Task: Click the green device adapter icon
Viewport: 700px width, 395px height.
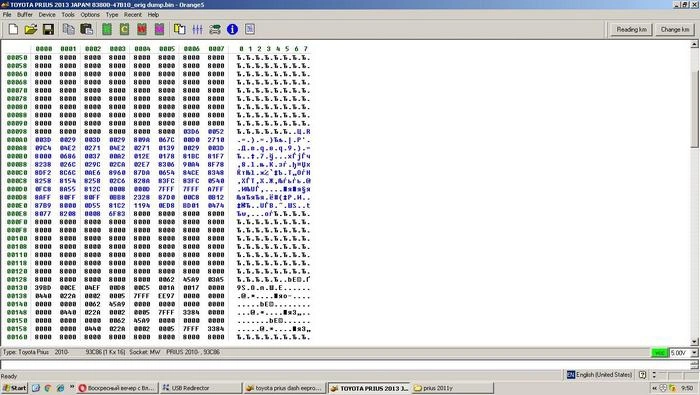Action: pyautogui.click(x=215, y=29)
